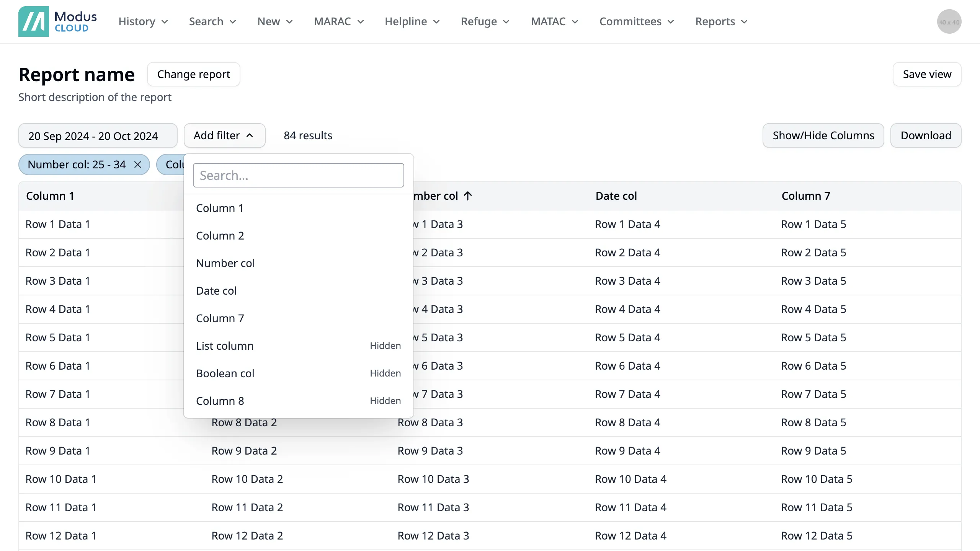Type in the filter search field
This screenshot has width=980, height=551.
[298, 175]
